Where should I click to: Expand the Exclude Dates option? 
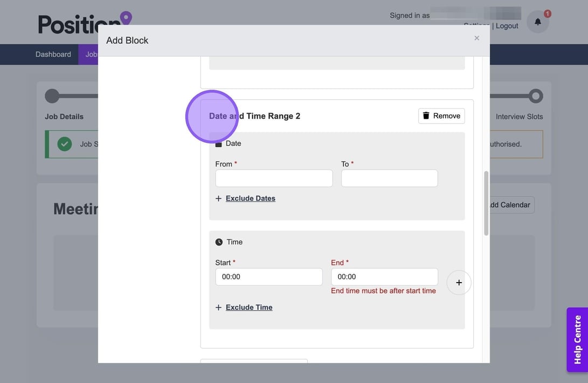click(250, 199)
